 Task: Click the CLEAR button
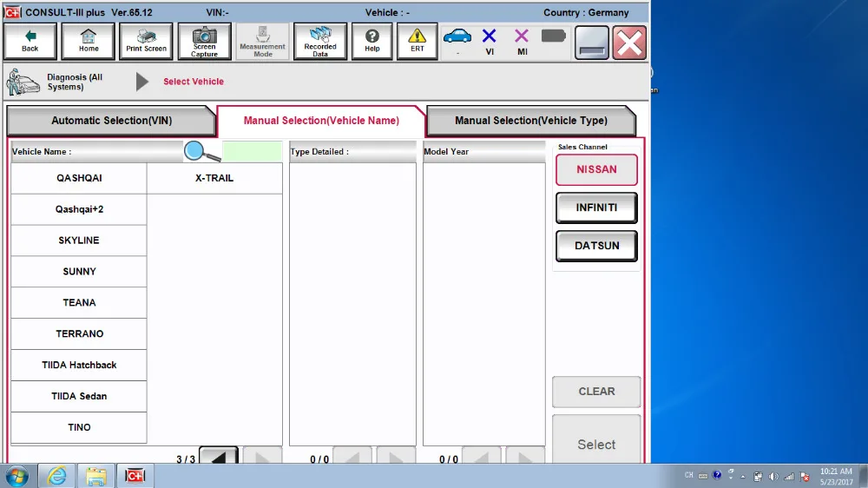(596, 392)
